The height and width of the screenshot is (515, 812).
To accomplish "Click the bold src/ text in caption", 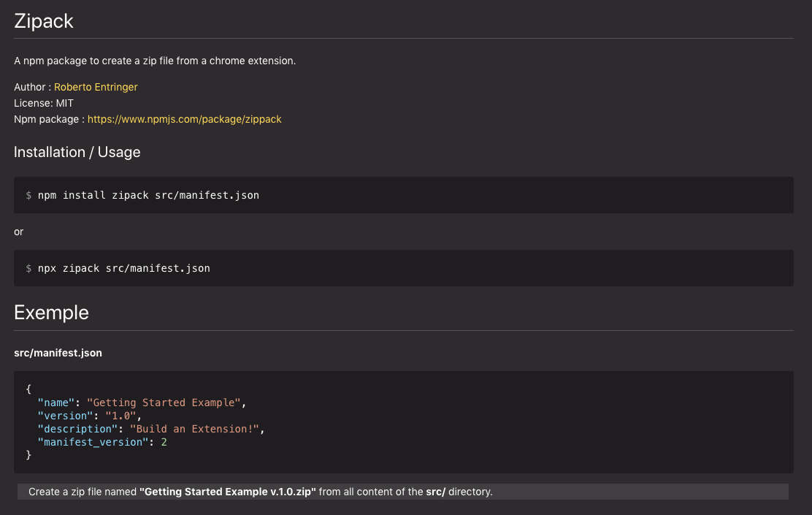I will pyautogui.click(x=435, y=492).
